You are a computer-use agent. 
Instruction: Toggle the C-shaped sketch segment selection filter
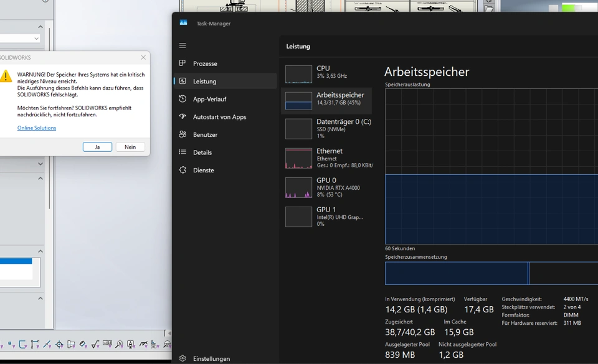pyautogui.click(x=23, y=345)
